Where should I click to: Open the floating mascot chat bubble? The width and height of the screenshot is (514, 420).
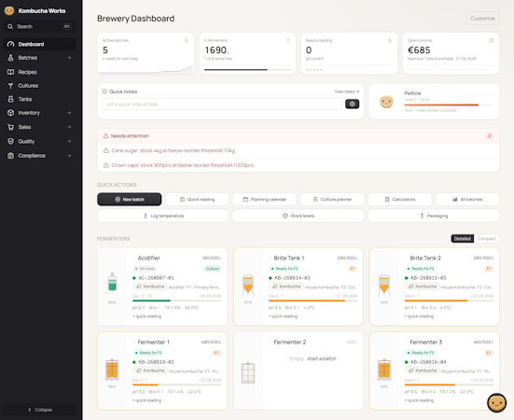click(x=496, y=402)
